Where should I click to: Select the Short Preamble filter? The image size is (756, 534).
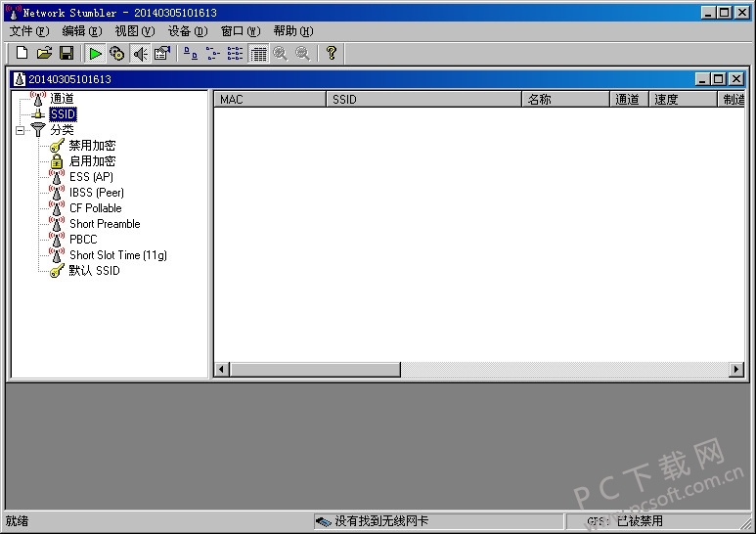click(x=105, y=224)
